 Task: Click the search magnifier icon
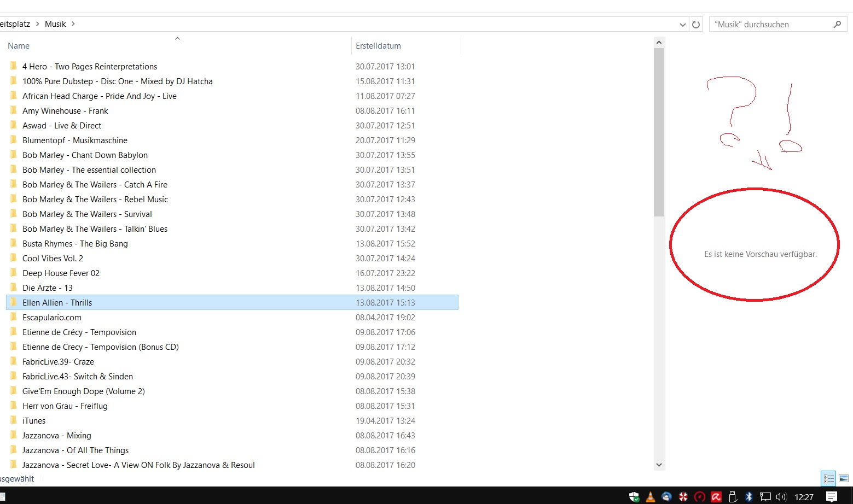tap(837, 24)
